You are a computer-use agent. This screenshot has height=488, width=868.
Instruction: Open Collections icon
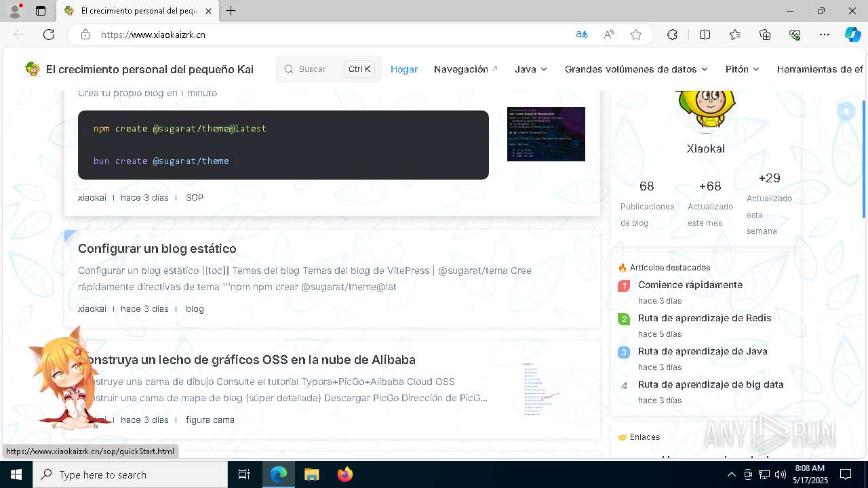click(765, 35)
